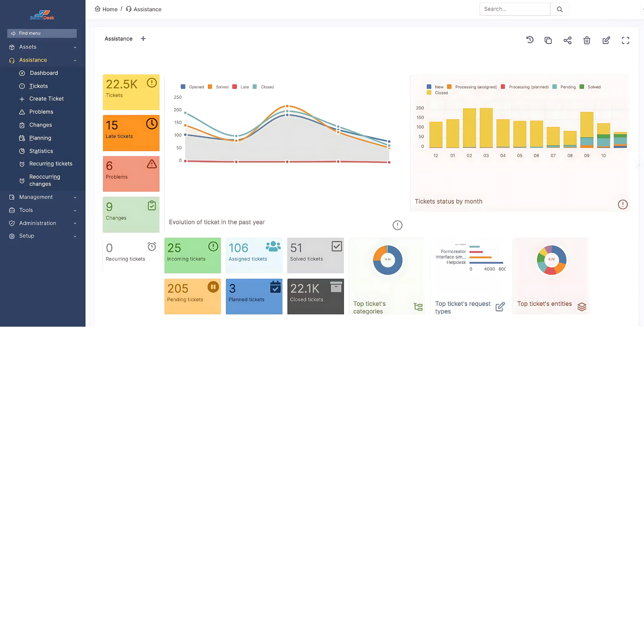The height and width of the screenshot is (644, 644).
Task: Expand the Management menu
Action: [x=42, y=197]
